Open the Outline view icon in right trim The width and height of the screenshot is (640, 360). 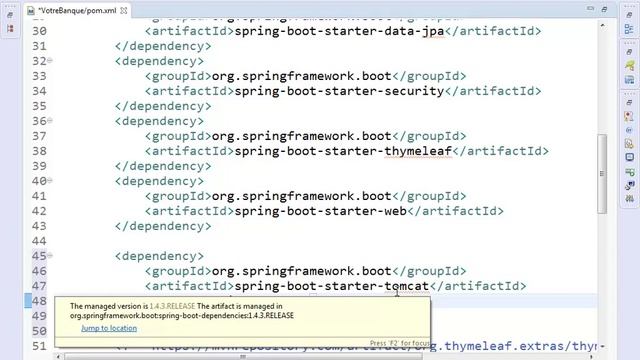tap(629, 29)
